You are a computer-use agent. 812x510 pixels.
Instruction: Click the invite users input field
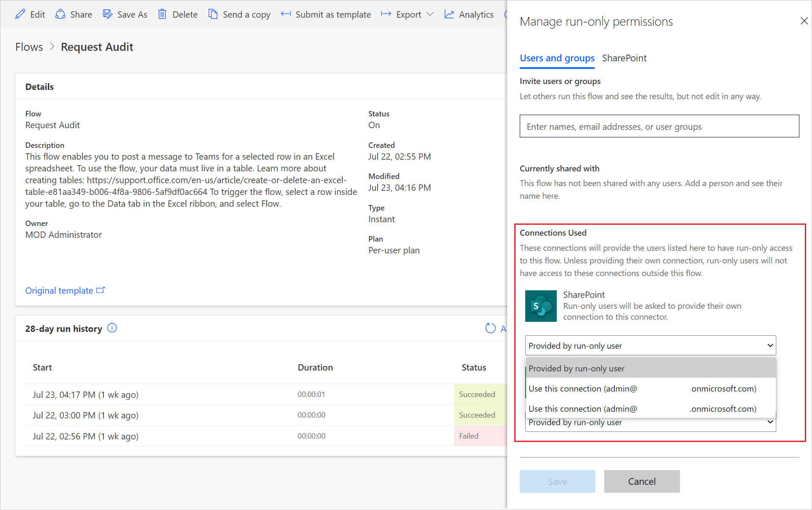point(659,126)
